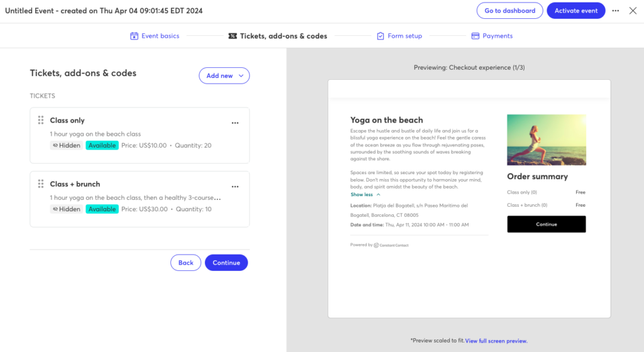Click Hidden badge on Class + brunch ticket
644x352 pixels.
(66, 209)
